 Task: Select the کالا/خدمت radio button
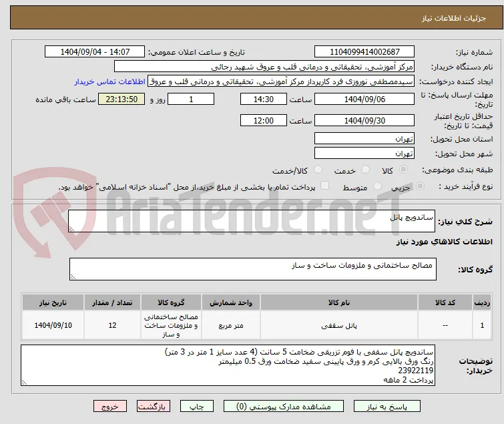[x=318, y=169]
